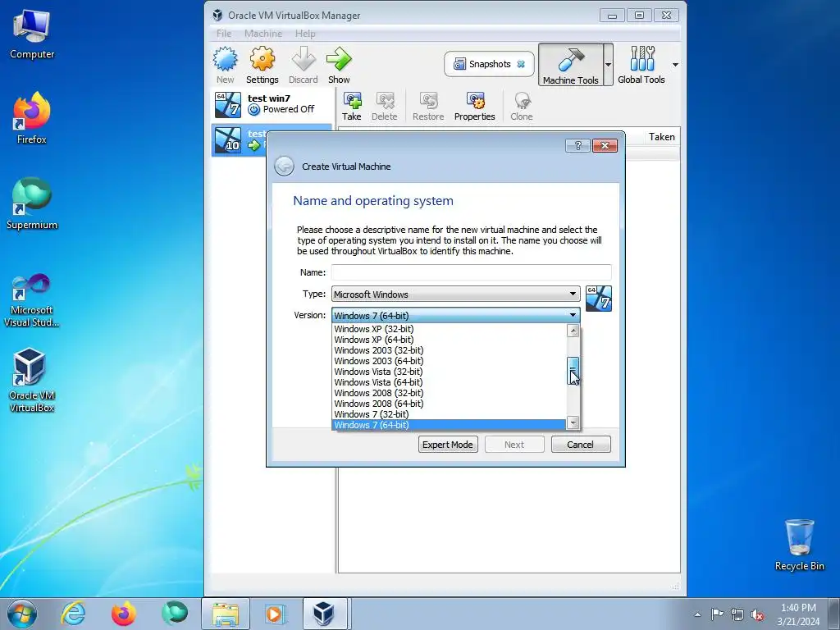Click Windows Media Player taskbar icon
840x630 pixels.
pos(275,614)
